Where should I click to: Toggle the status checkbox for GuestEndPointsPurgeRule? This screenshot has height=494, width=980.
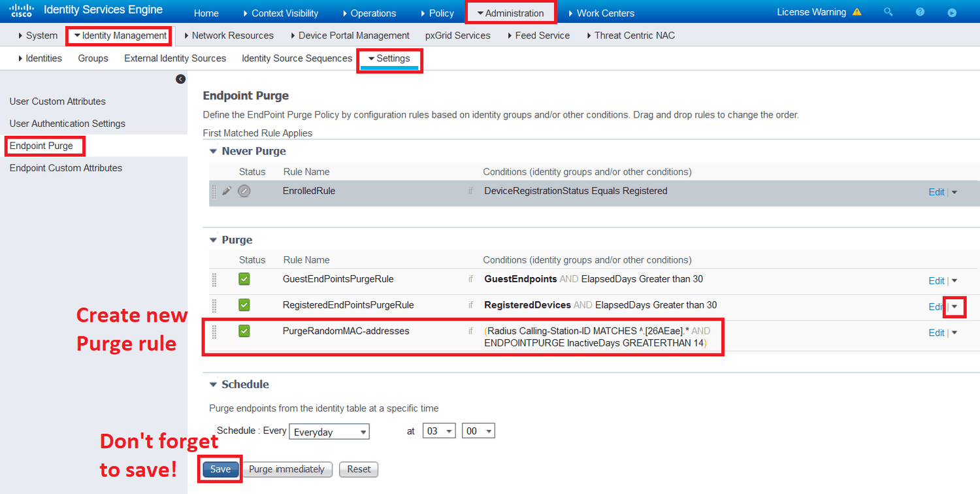244,279
